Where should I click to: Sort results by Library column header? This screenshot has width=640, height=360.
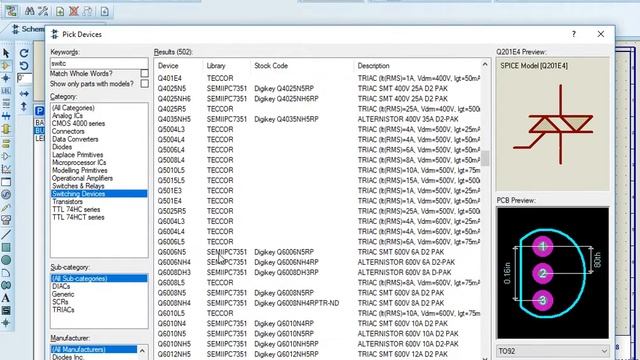pyautogui.click(x=216, y=66)
